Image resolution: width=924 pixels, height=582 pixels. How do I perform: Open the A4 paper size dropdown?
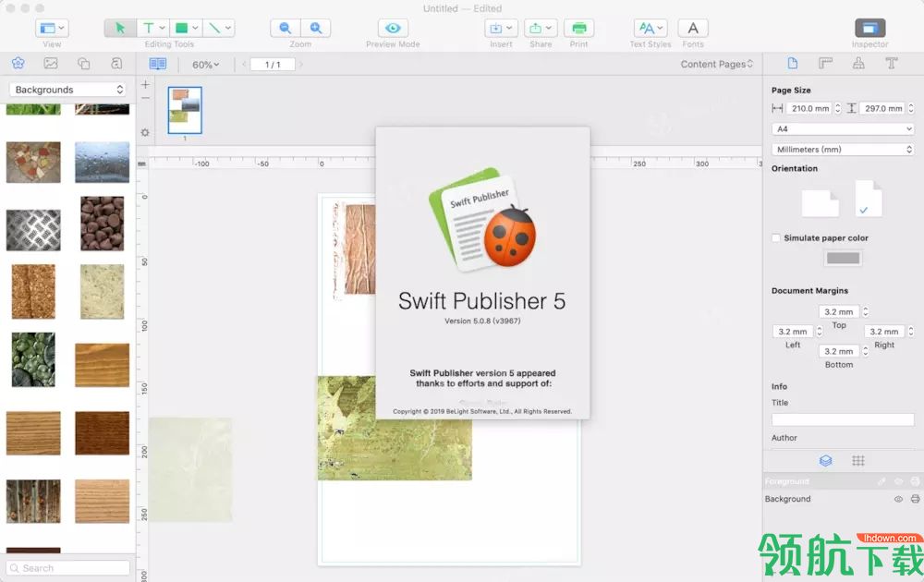(x=843, y=129)
